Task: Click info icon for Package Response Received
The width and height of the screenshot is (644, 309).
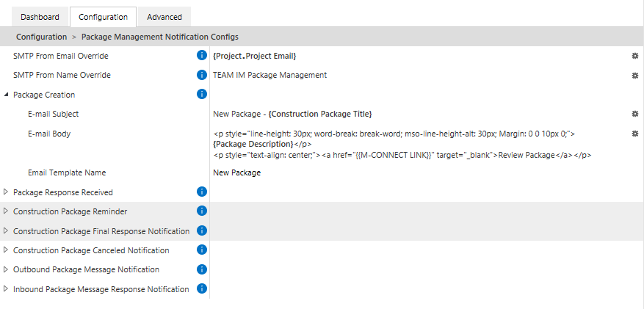Action: [201, 192]
